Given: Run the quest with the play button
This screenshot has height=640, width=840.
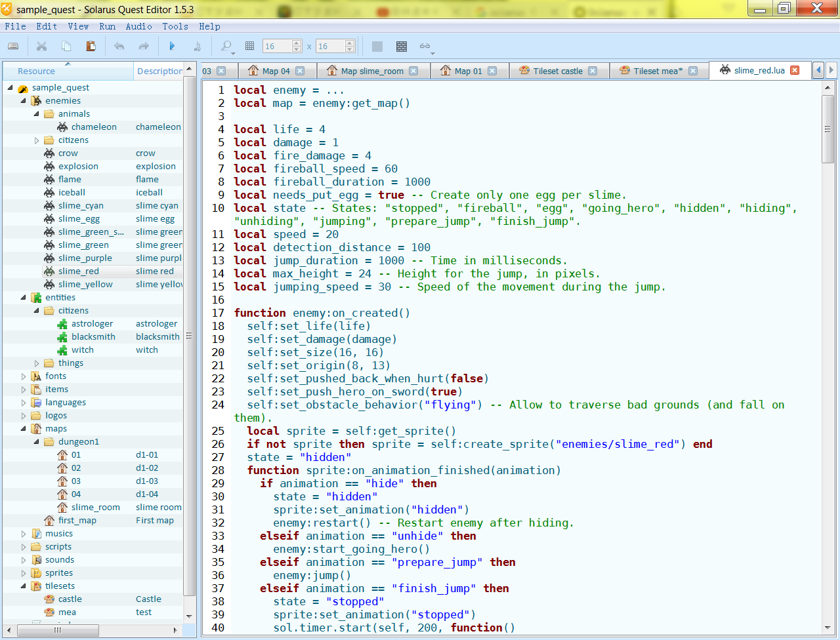Looking at the screenshot, I should point(172,46).
